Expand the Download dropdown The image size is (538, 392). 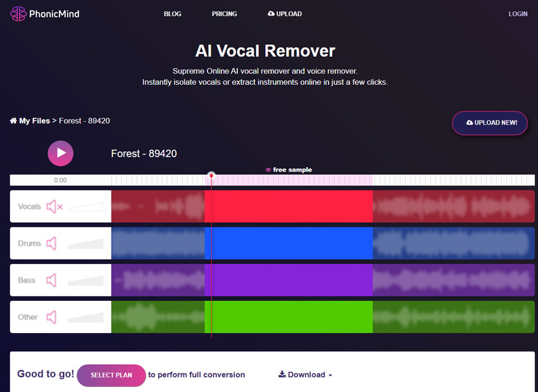coord(305,375)
